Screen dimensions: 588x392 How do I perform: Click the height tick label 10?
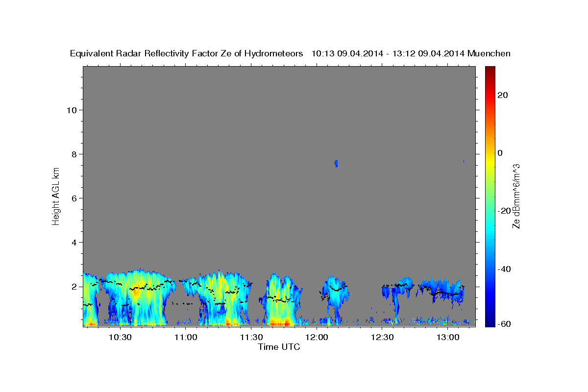pos(72,110)
